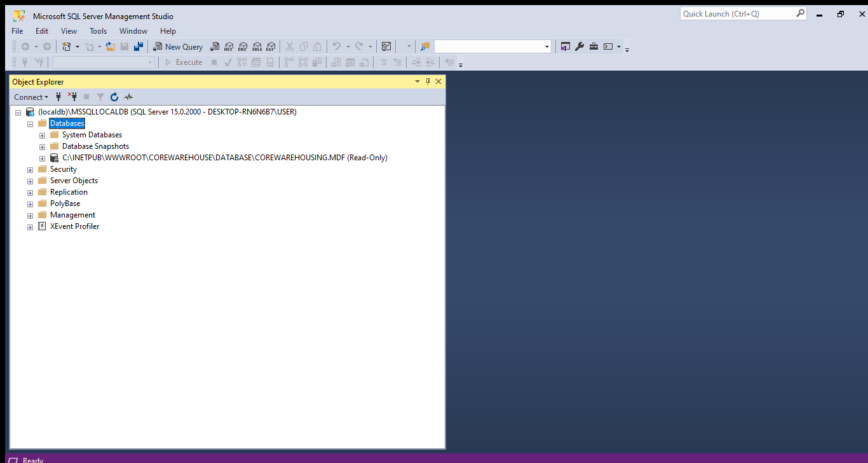Click the Disconnect plug icon

pos(72,97)
